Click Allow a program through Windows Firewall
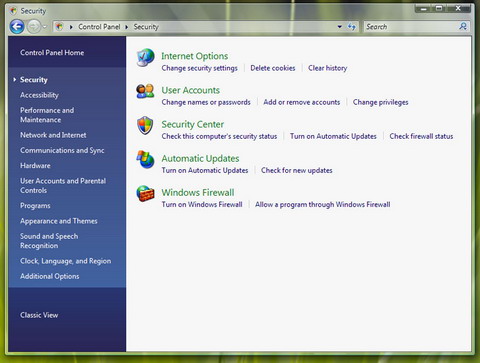This screenshot has height=363, width=480. click(x=322, y=204)
